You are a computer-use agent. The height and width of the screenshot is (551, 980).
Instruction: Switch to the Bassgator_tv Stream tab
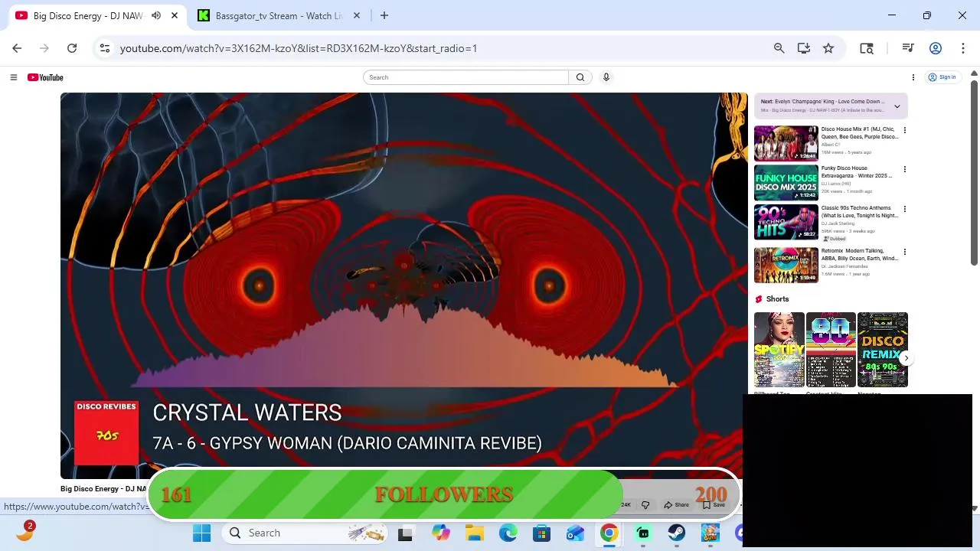(279, 15)
